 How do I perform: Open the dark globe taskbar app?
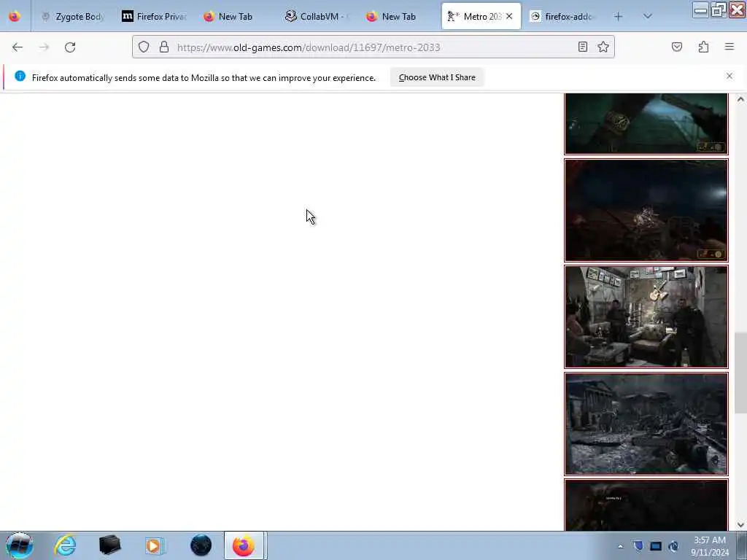click(x=201, y=545)
